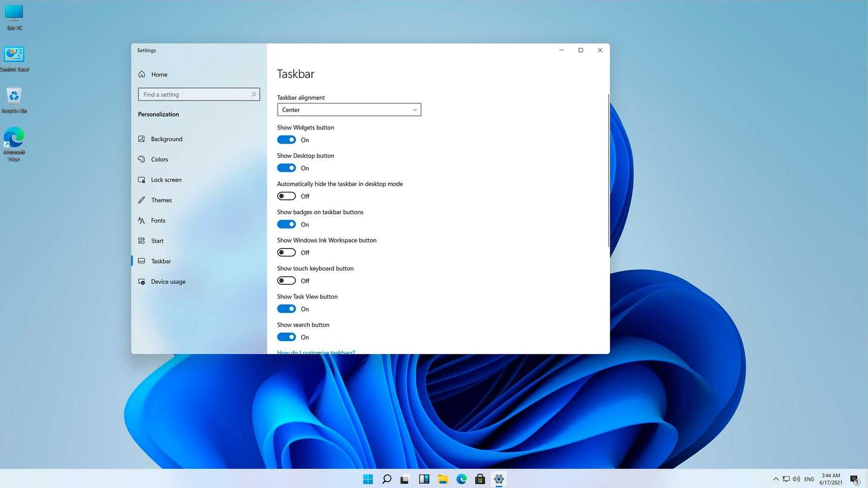Go to Background settings page
This screenshot has width=868, height=488.
[199, 139]
